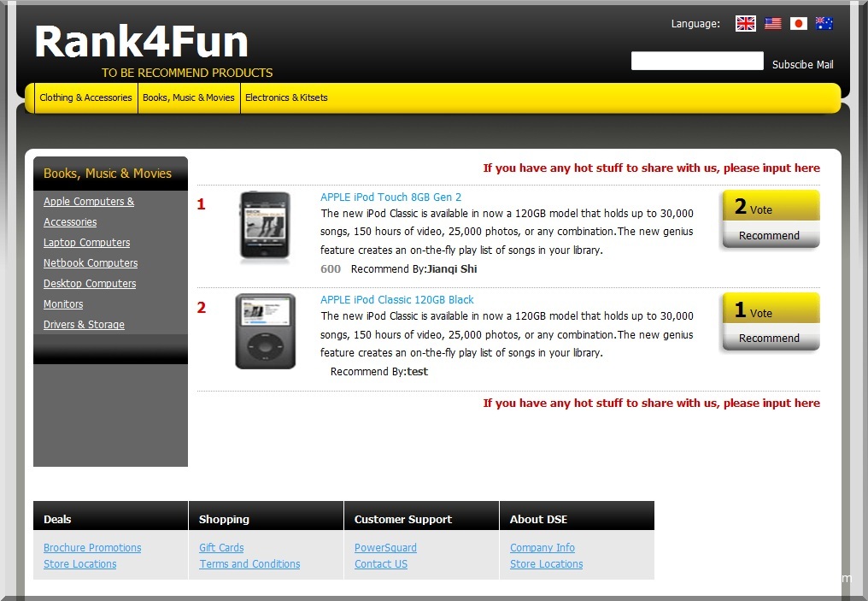This screenshot has height=601, width=868.
Task: Visit Company Info in About DSE
Action: pyautogui.click(x=542, y=548)
